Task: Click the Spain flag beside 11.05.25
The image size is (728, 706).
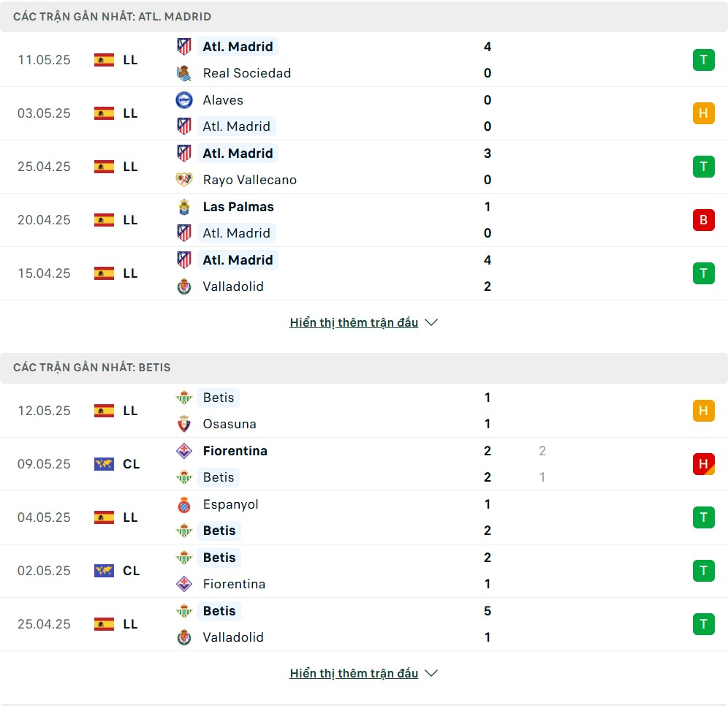Action: [104, 60]
